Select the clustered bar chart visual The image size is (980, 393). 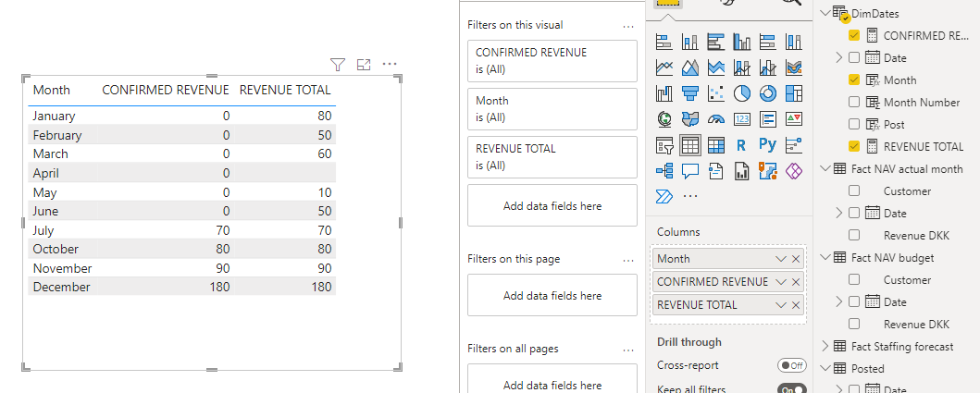[715, 42]
